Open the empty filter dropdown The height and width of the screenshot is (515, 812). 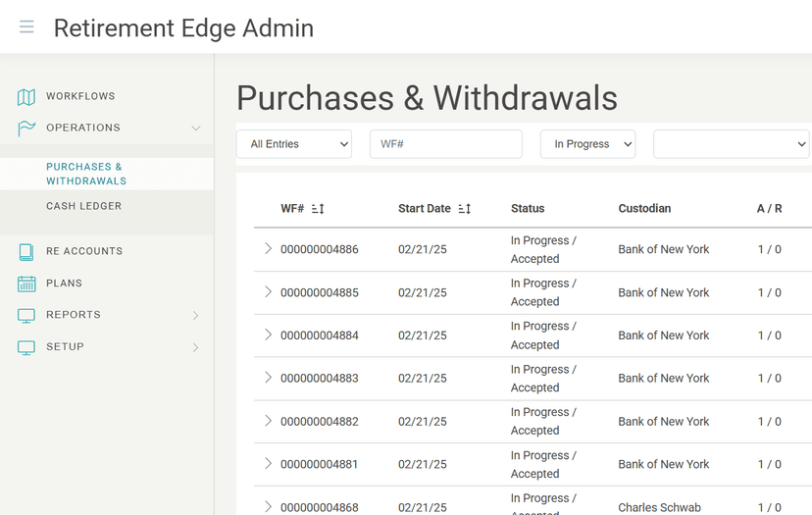(732, 144)
